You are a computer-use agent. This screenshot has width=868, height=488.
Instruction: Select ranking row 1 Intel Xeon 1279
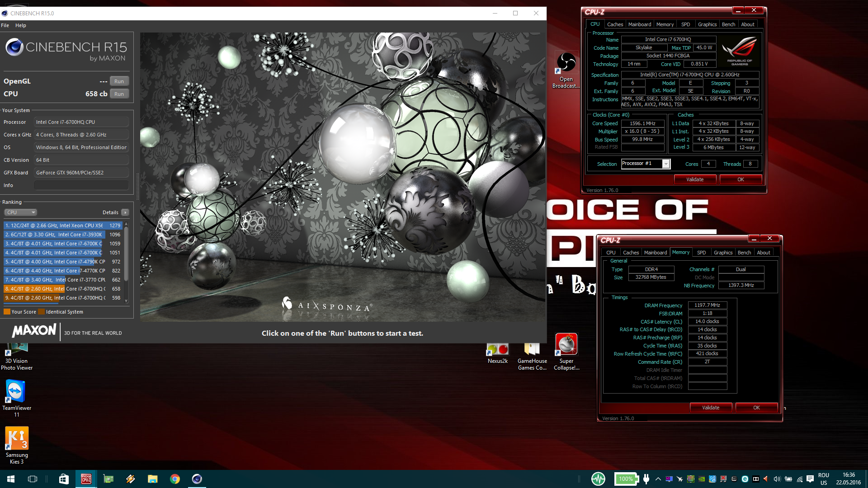click(63, 225)
